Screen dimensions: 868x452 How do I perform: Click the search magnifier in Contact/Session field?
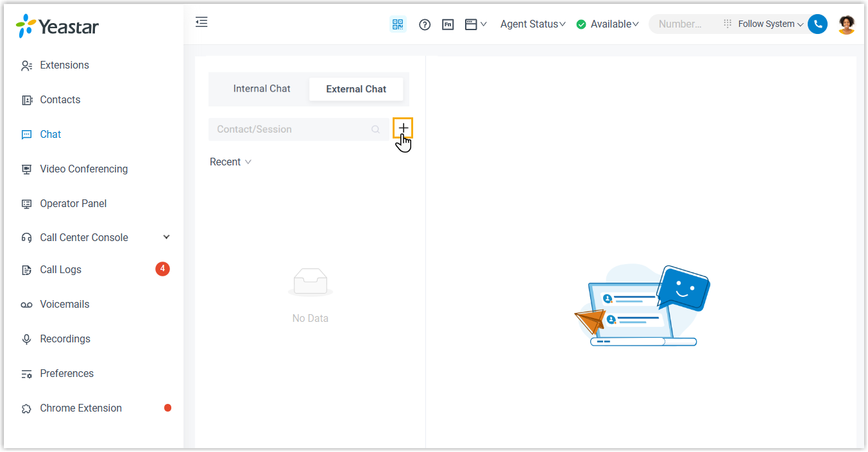tap(376, 130)
